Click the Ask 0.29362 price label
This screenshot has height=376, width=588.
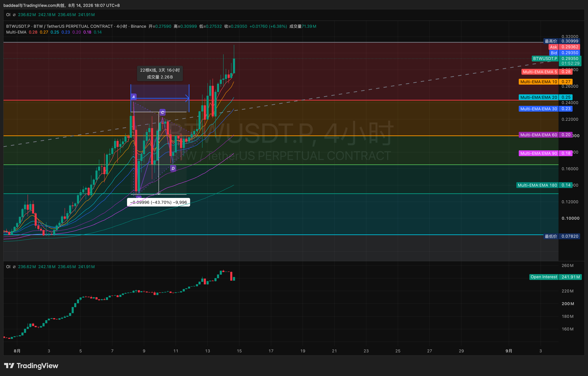click(564, 47)
